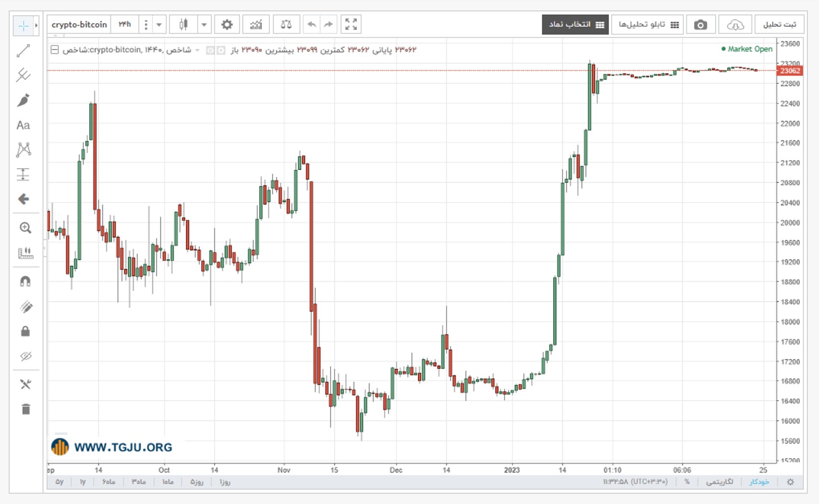Click the cloud save/load icon
Screen dimensions: 819x504
coord(735,24)
